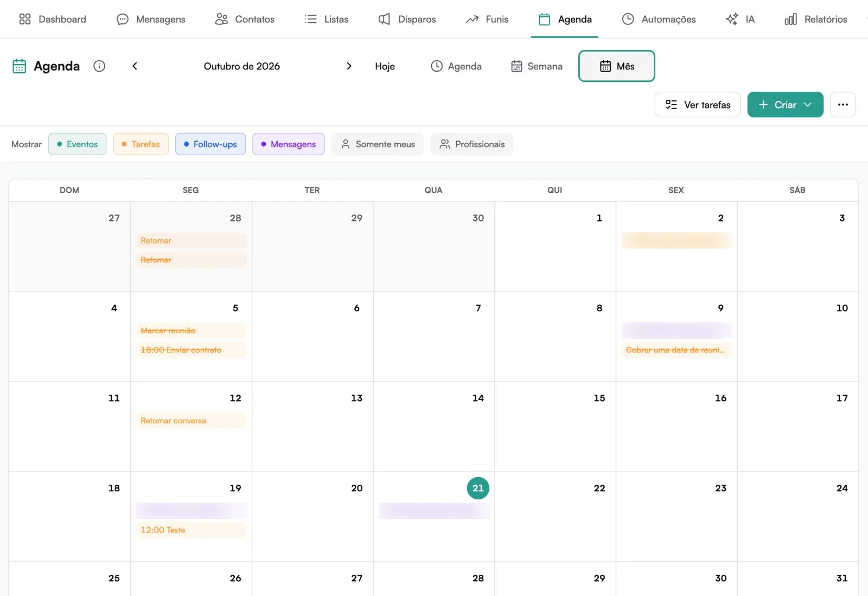Open Outubro de 2026 month label
This screenshot has height=596, width=868.
[x=242, y=66]
